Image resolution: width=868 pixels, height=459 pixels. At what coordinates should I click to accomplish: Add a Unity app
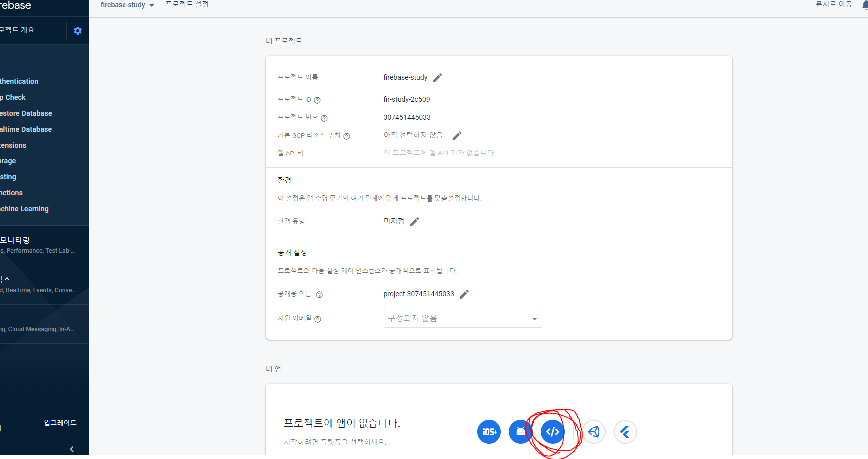594,432
